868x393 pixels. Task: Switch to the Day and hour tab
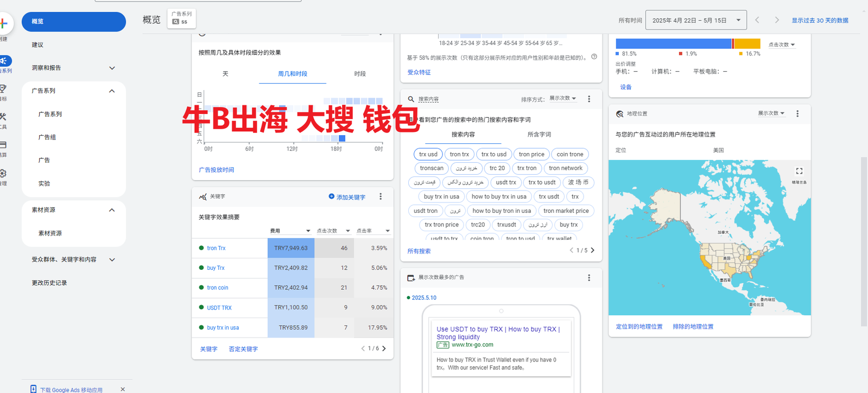(293, 74)
